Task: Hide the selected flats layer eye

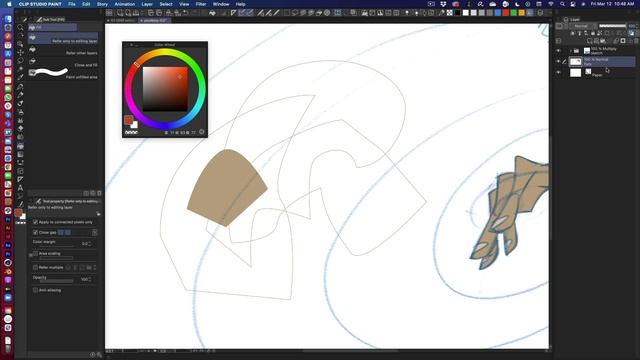Action: coord(558,61)
